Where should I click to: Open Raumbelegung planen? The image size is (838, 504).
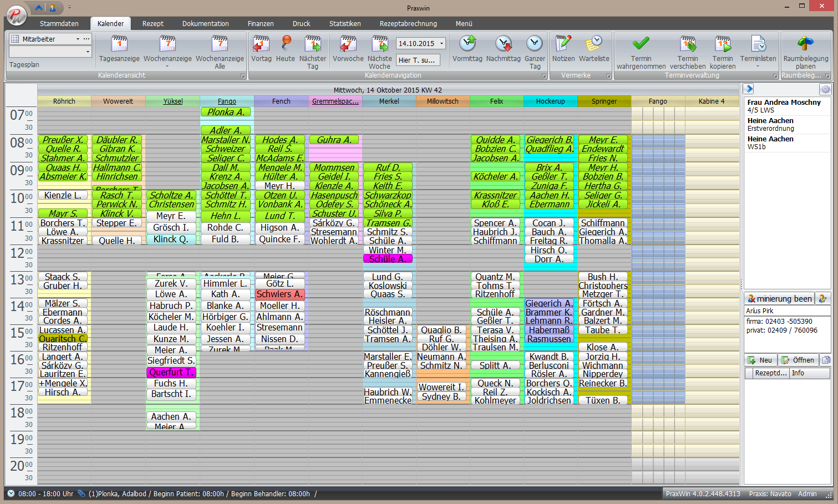click(806, 52)
